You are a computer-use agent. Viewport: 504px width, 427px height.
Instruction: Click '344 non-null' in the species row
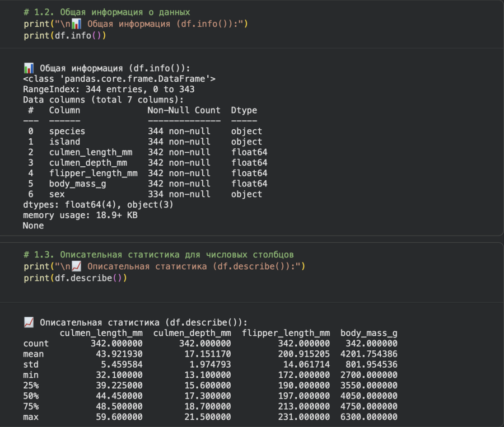(x=179, y=132)
